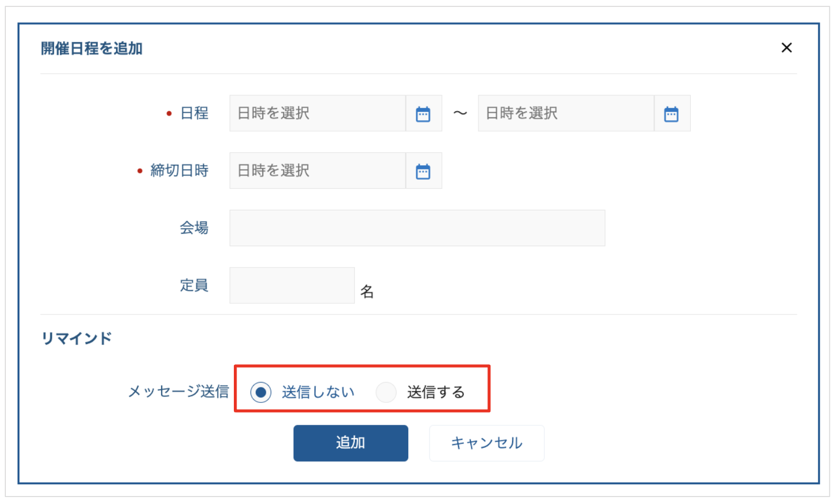This screenshot has height=504, width=838.
Task: Open calendar picker for 日程 start date
Action: pyautogui.click(x=423, y=113)
